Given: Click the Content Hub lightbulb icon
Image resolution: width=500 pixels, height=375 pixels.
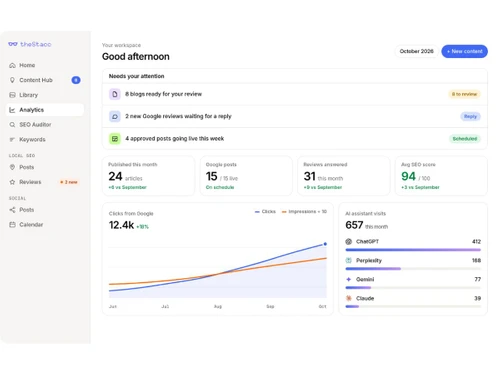Looking at the screenshot, I should (x=12, y=80).
